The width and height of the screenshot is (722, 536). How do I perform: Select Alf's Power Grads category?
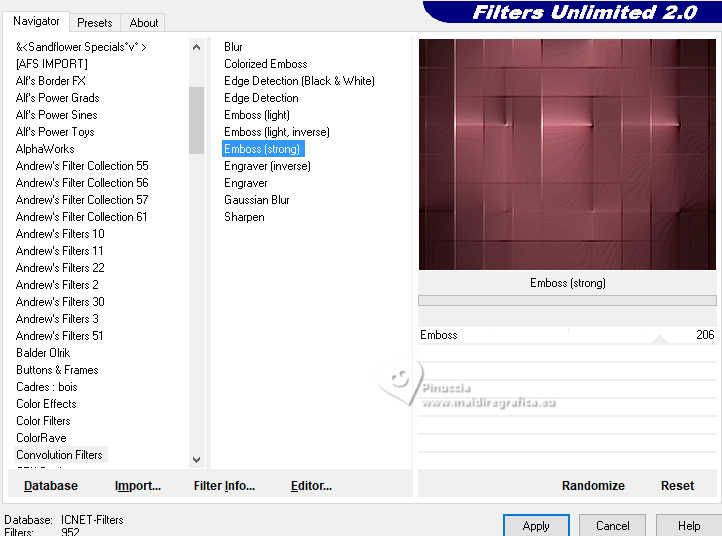tap(58, 98)
